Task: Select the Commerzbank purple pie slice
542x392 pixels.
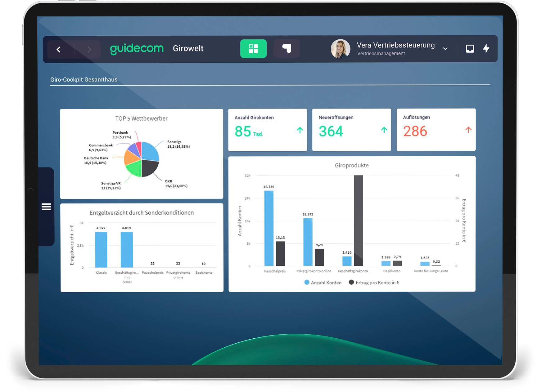Action: tap(134, 149)
